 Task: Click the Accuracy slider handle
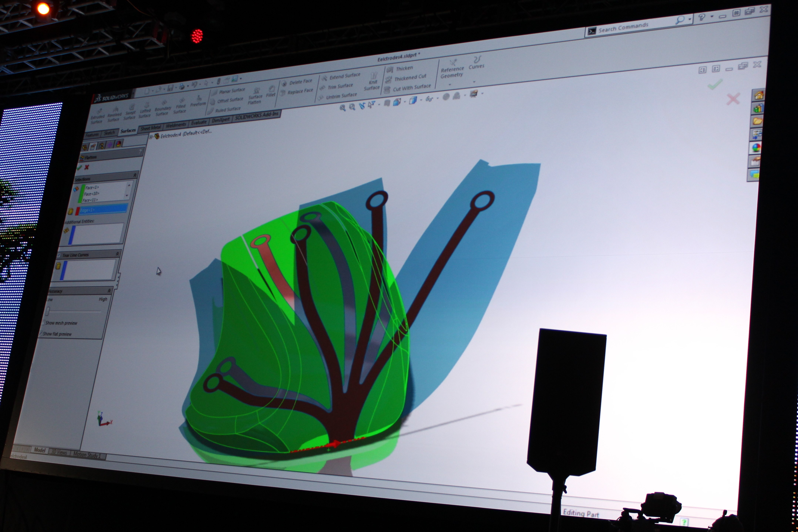pos(48,311)
